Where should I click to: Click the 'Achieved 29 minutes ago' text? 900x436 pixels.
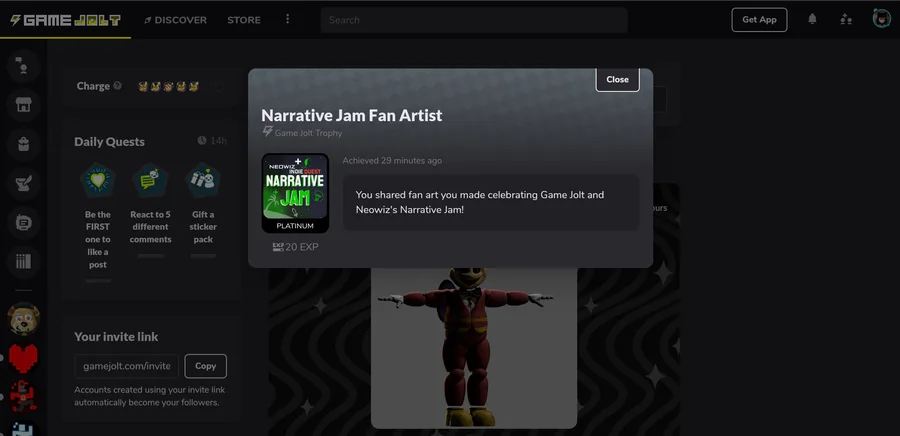point(392,161)
